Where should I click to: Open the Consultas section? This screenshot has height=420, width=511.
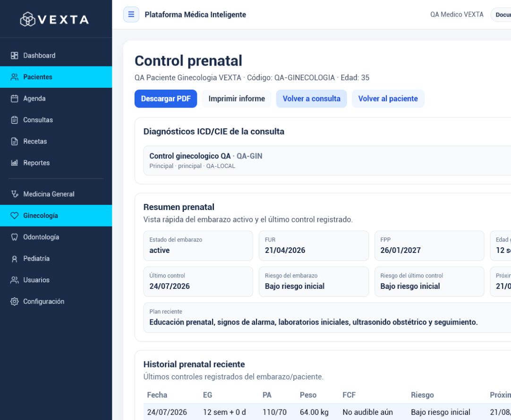point(56,120)
